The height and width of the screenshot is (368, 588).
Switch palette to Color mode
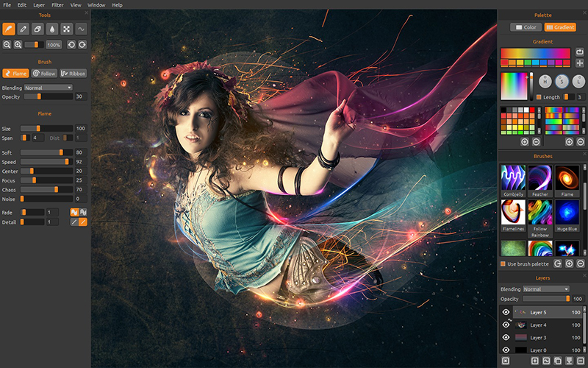(526, 27)
